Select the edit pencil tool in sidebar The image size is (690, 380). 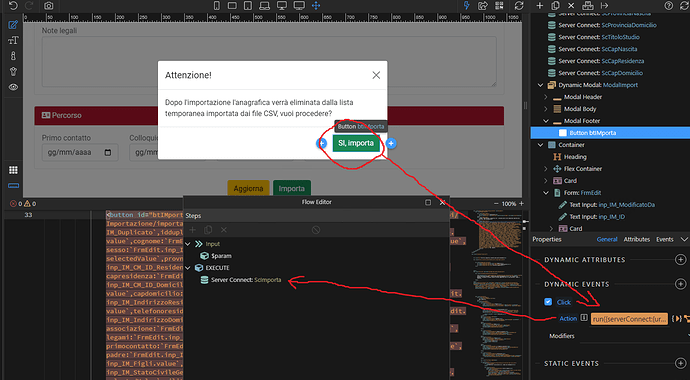click(13, 25)
